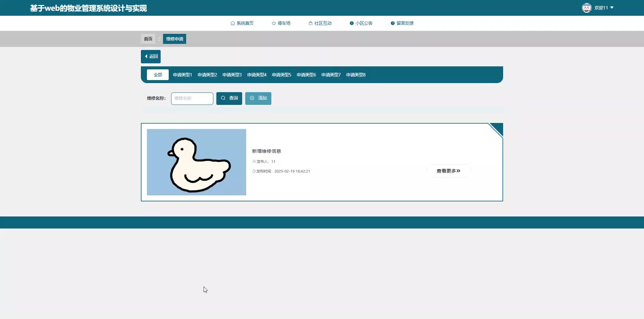Select the 申请类型2 tab
The width and height of the screenshot is (644, 319).
(207, 75)
